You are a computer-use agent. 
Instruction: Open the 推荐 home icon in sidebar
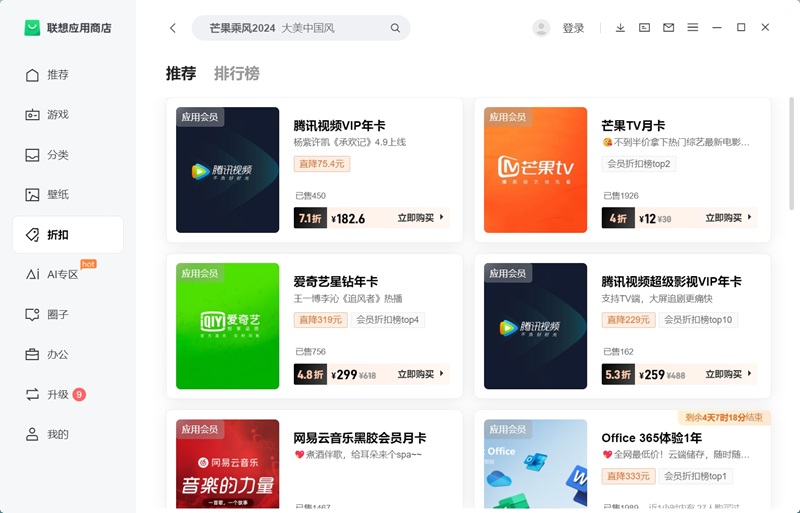[32, 75]
